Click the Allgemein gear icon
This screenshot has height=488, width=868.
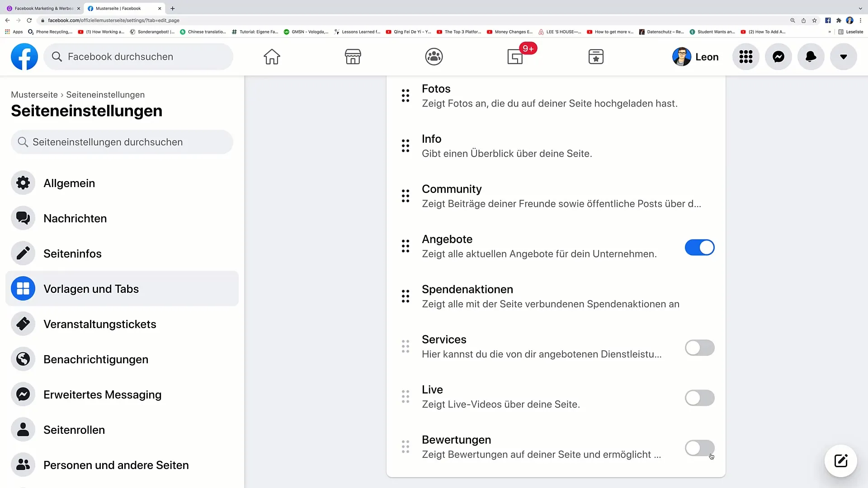pos(23,183)
